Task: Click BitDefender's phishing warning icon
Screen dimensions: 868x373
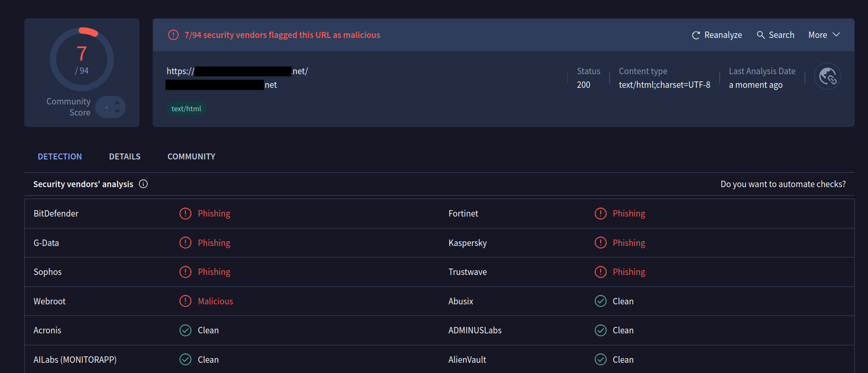Action: coord(185,214)
